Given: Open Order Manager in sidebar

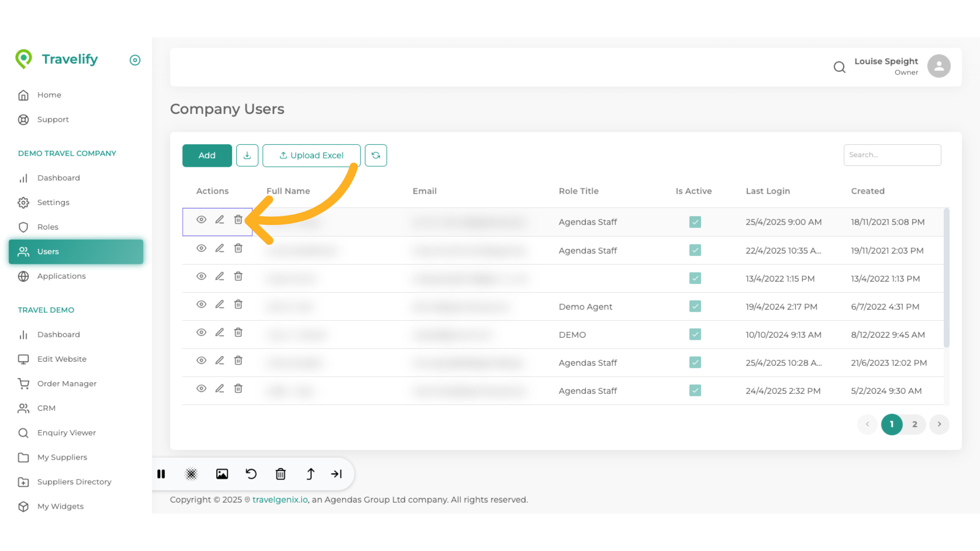Looking at the screenshot, I should click(66, 384).
